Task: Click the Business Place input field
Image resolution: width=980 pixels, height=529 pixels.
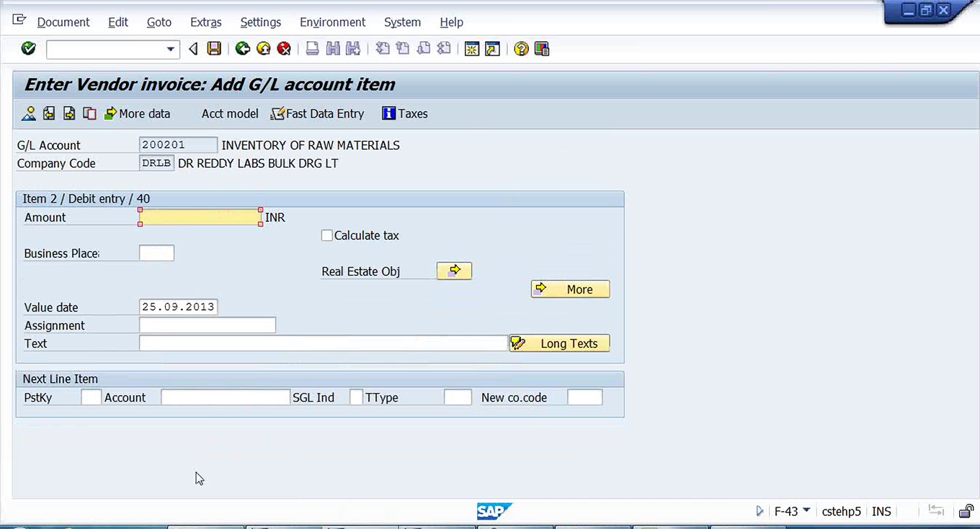Action: pyautogui.click(x=156, y=253)
